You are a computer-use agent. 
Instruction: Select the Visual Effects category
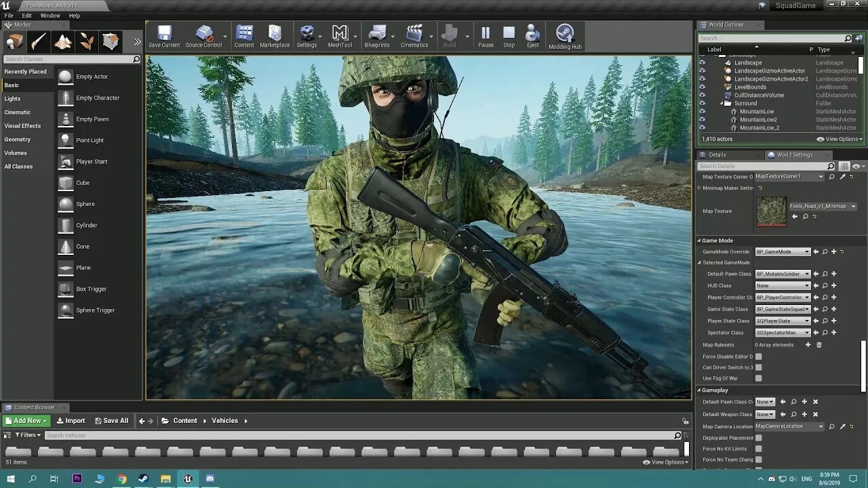pyautogui.click(x=22, y=126)
